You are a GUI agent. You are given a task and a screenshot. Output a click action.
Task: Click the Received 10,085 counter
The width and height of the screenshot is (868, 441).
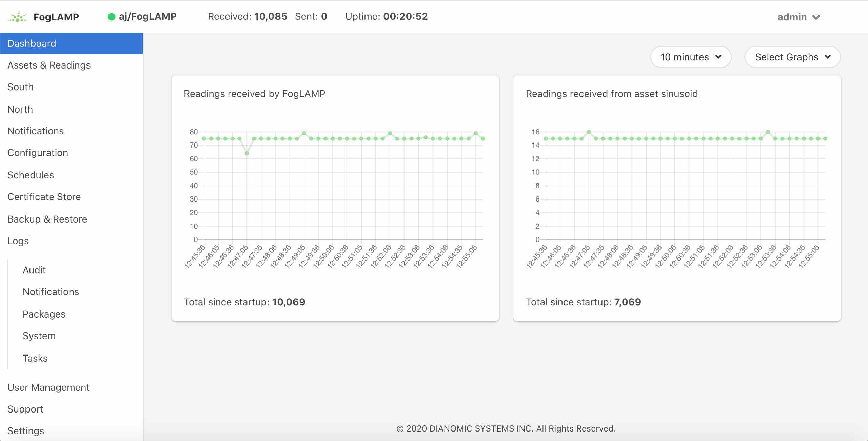[247, 17]
